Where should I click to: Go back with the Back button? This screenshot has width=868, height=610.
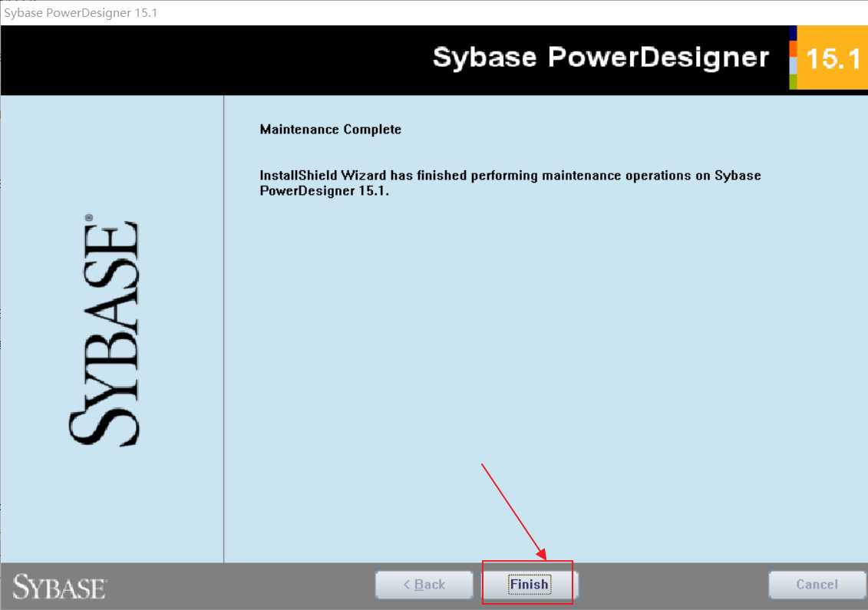(x=424, y=585)
